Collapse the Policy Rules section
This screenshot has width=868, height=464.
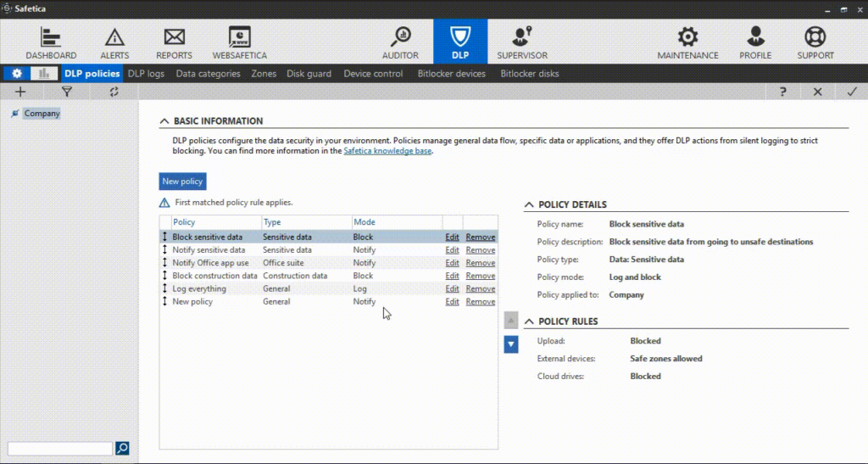coord(529,321)
